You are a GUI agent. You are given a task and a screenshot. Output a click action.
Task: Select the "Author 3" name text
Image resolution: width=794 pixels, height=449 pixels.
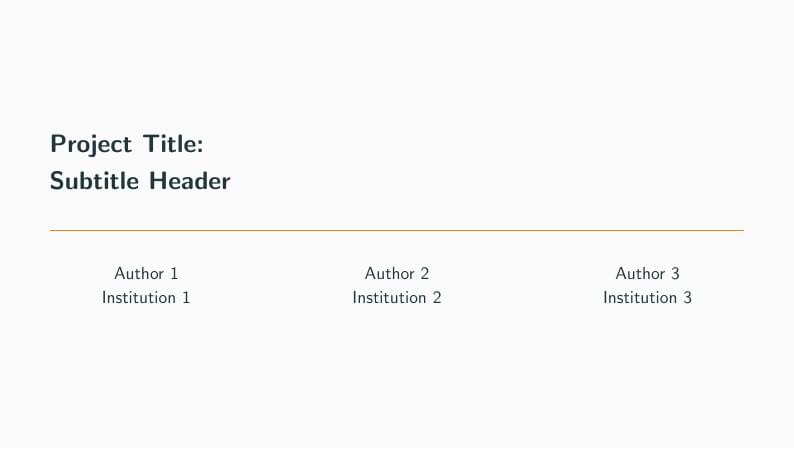point(647,273)
